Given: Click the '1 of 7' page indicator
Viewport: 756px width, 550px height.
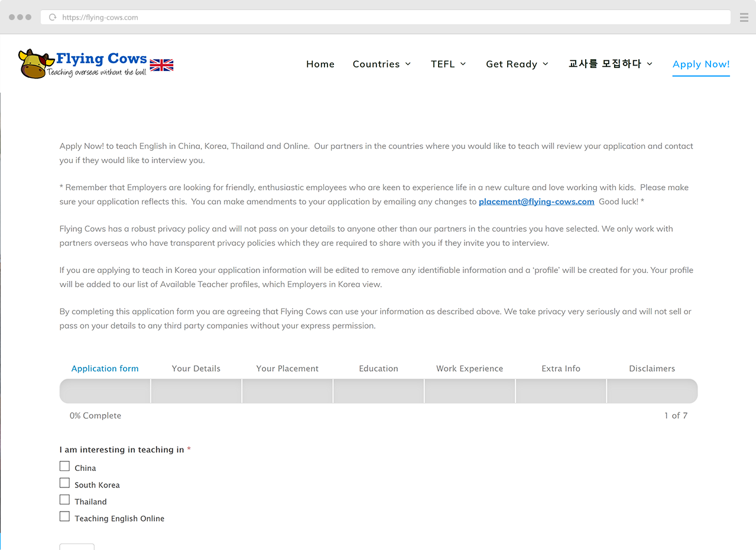Looking at the screenshot, I should coord(676,416).
